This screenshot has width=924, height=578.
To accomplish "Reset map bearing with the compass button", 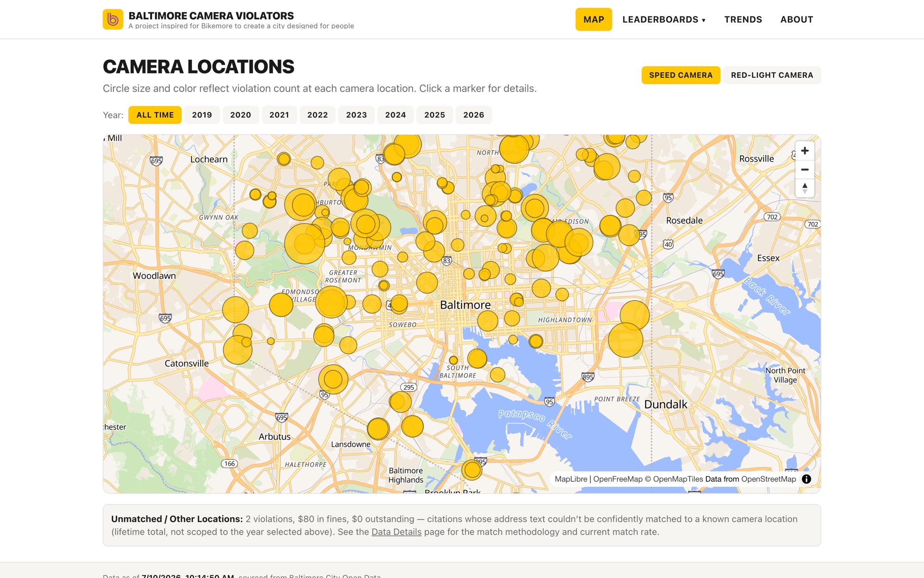I will point(805,188).
